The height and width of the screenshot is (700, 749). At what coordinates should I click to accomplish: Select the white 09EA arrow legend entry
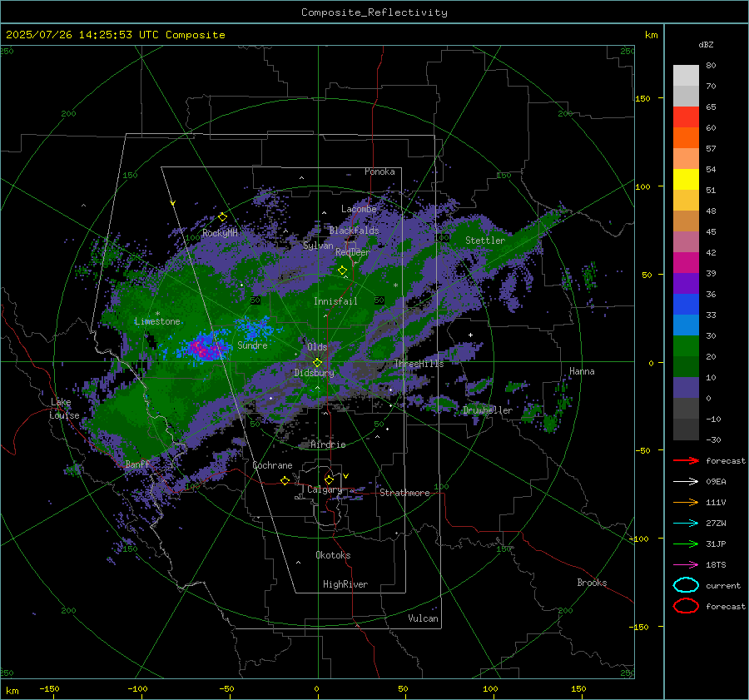(686, 482)
